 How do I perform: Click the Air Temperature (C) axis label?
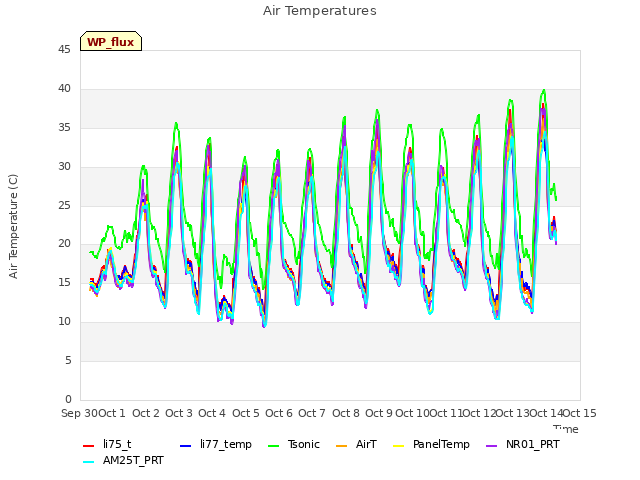pos(13,226)
